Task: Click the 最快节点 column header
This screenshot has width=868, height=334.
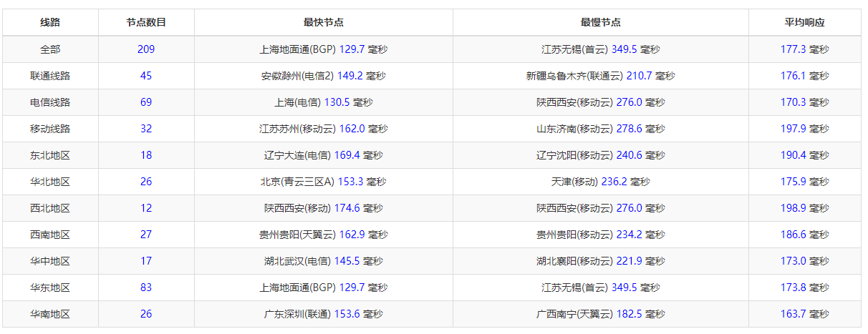Action: tap(323, 22)
